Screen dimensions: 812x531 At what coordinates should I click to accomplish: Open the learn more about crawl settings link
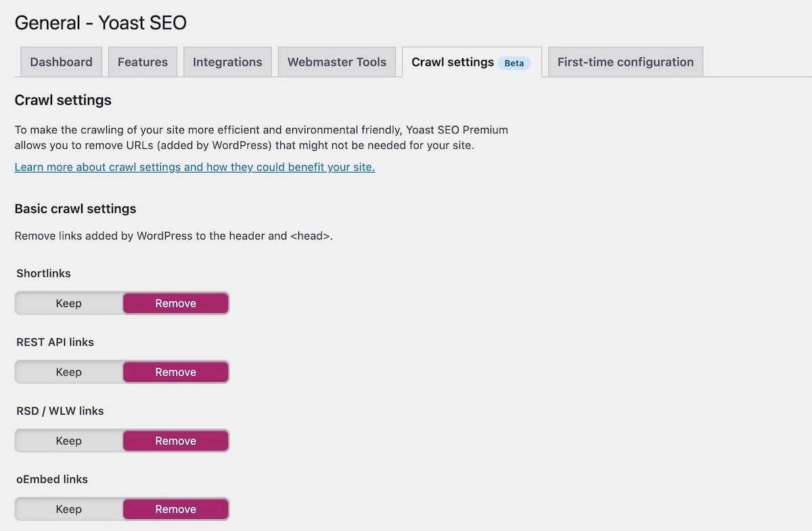(195, 166)
